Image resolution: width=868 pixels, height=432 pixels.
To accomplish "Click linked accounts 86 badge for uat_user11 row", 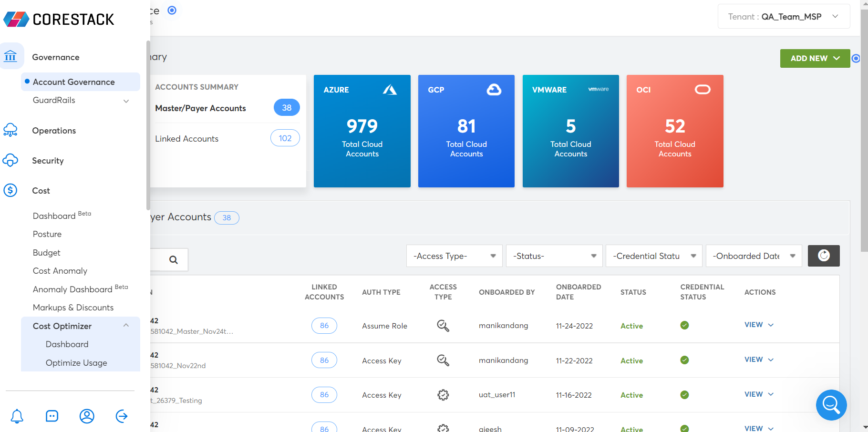I will click(324, 395).
